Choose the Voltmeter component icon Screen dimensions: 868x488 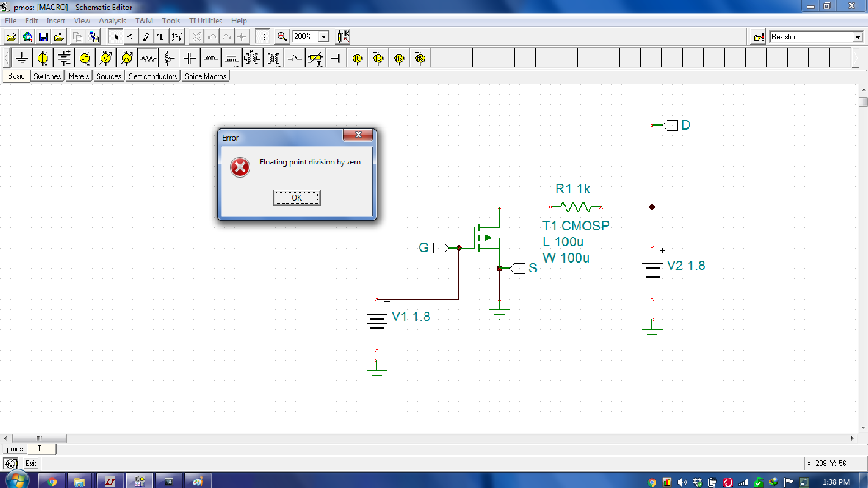[106, 58]
